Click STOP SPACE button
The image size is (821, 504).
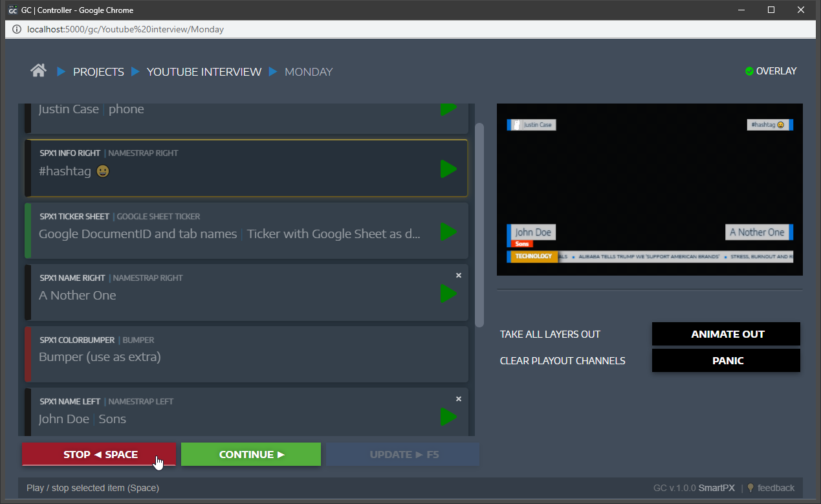[x=99, y=454]
